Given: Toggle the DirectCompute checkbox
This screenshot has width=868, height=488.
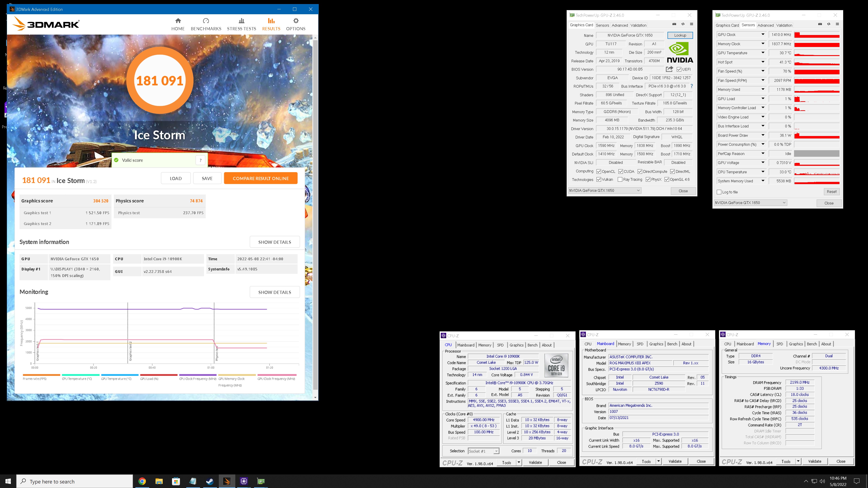Looking at the screenshot, I should [x=640, y=171].
